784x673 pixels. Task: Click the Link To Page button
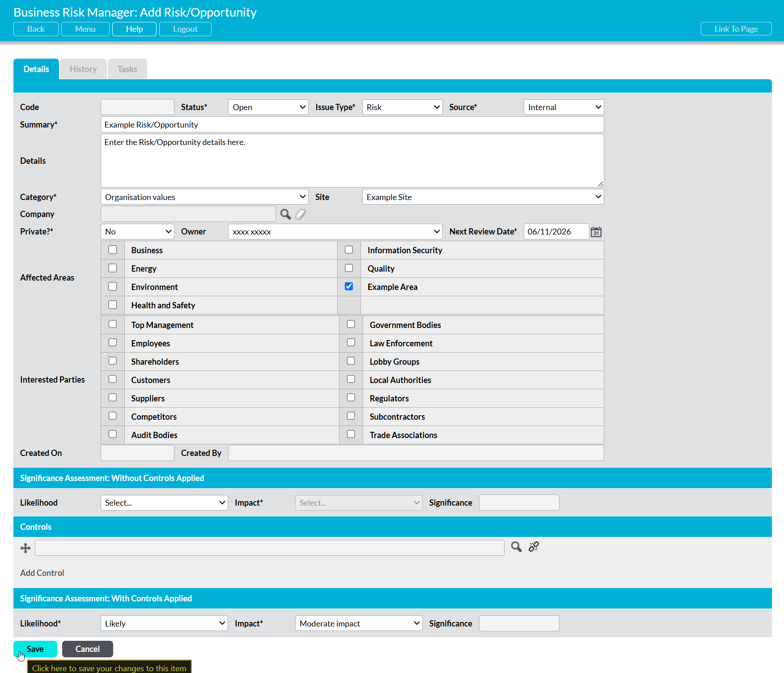click(736, 29)
